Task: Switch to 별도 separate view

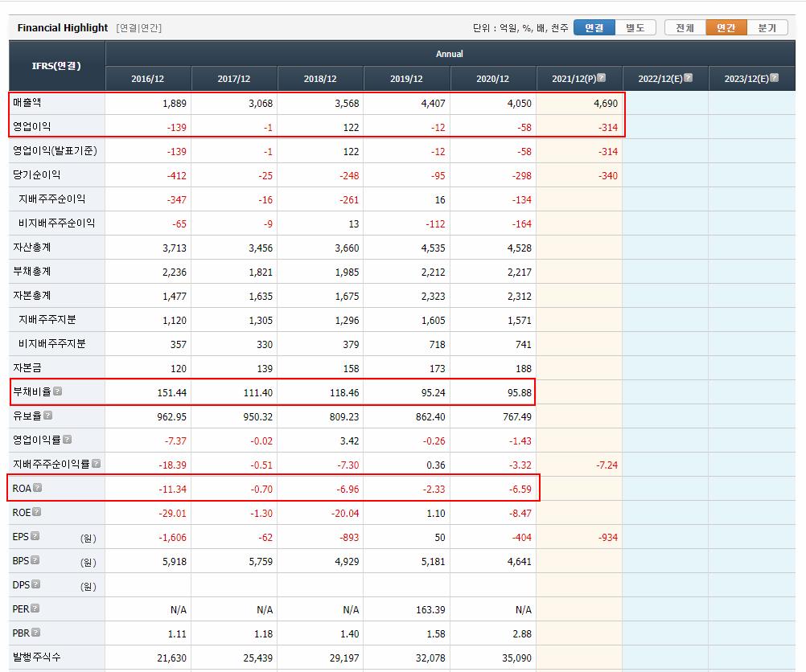Action: click(x=635, y=28)
